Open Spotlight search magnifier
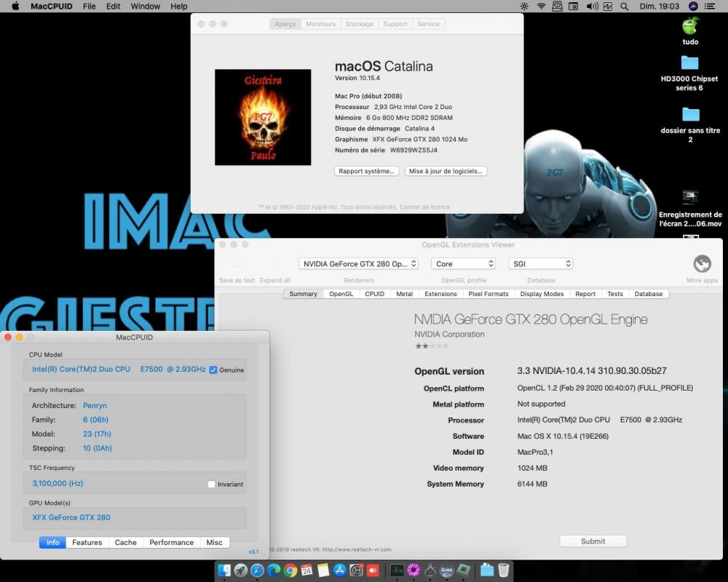The height and width of the screenshot is (582, 728). click(625, 6)
